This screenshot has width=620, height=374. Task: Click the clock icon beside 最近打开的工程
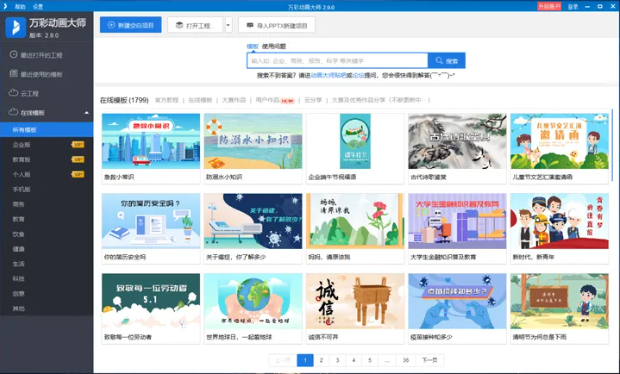(13, 55)
